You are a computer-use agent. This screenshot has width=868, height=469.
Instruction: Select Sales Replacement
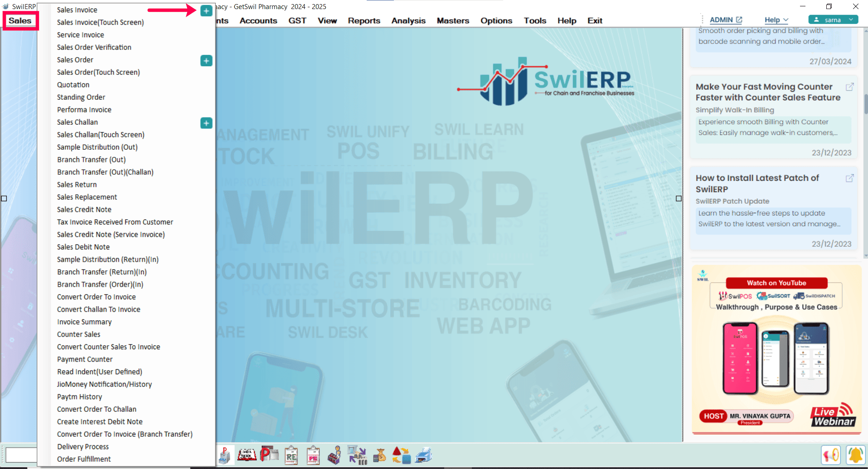click(87, 197)
